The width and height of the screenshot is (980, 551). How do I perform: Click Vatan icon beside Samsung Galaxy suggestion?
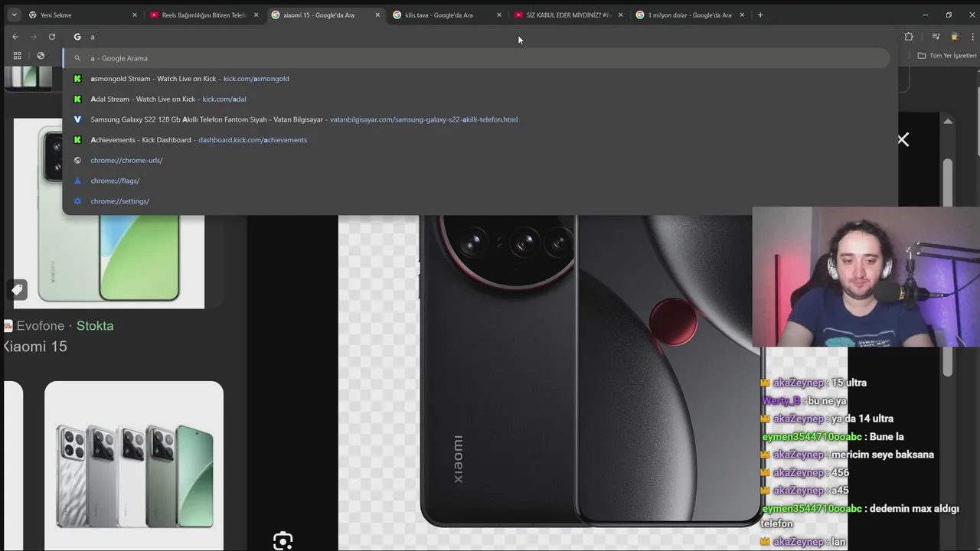coord(77,119)
